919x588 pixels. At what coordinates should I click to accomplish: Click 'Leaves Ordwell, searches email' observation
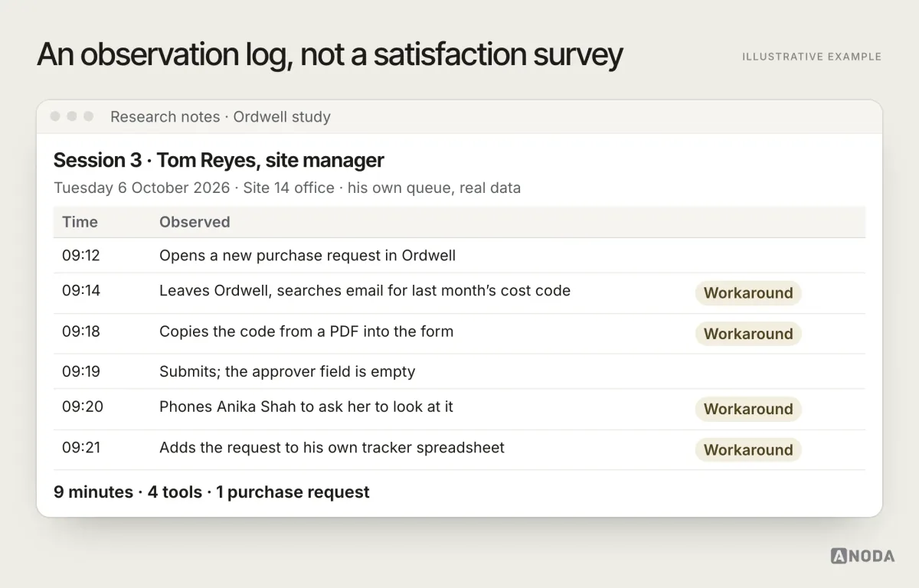point(365,290)
